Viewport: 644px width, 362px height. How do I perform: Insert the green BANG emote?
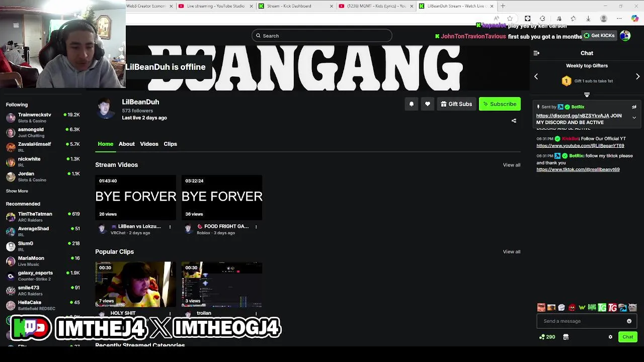pyautogui.click(x=592, y=308)
